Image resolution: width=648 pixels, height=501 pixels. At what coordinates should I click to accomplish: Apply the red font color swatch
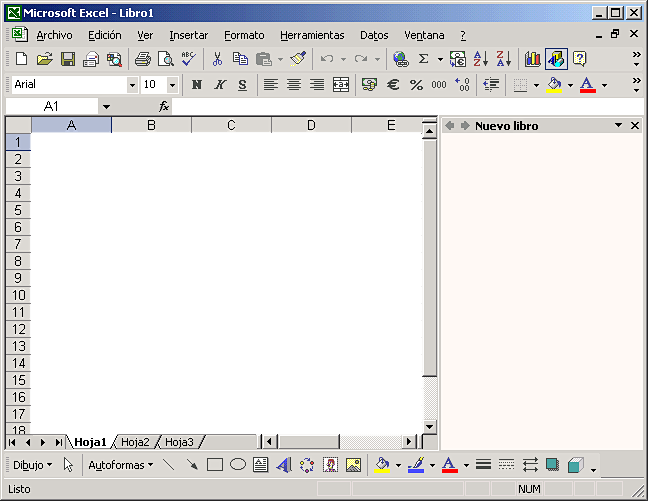(x=587, y=85)
